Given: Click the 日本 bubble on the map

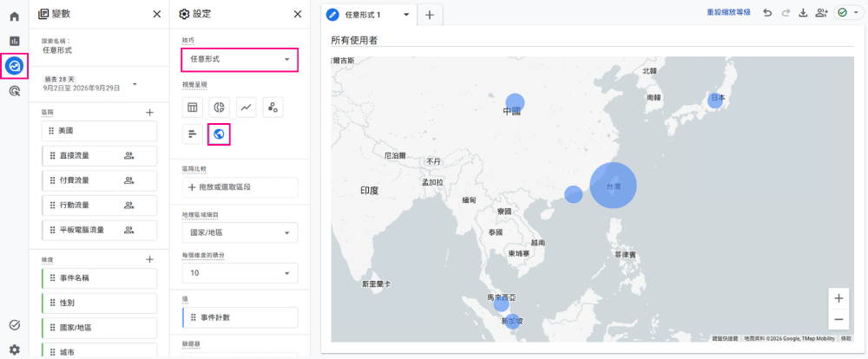Looking at the screenshot, I should pos(715,101).
